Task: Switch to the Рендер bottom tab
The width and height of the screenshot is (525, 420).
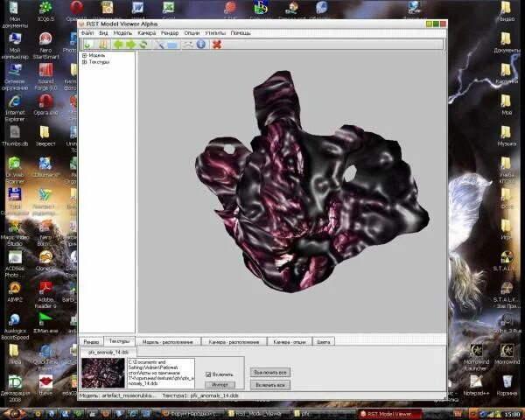Action: pos(91,341)
